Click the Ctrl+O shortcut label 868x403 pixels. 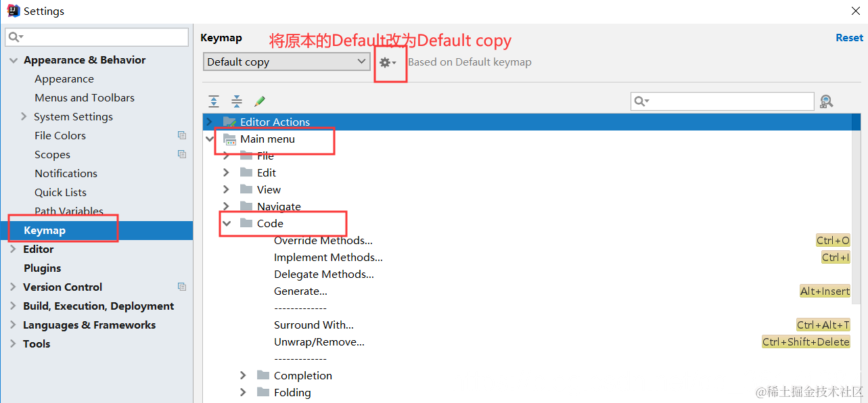coord(833,240)
